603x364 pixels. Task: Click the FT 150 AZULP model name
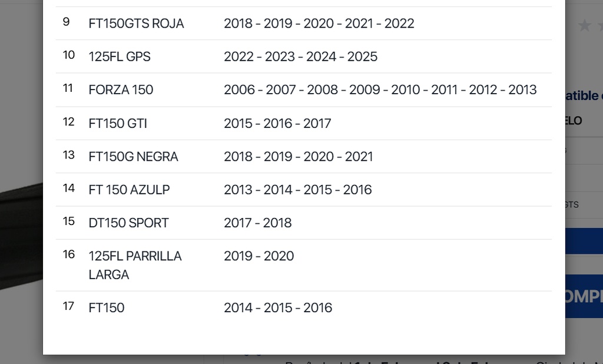129,190
